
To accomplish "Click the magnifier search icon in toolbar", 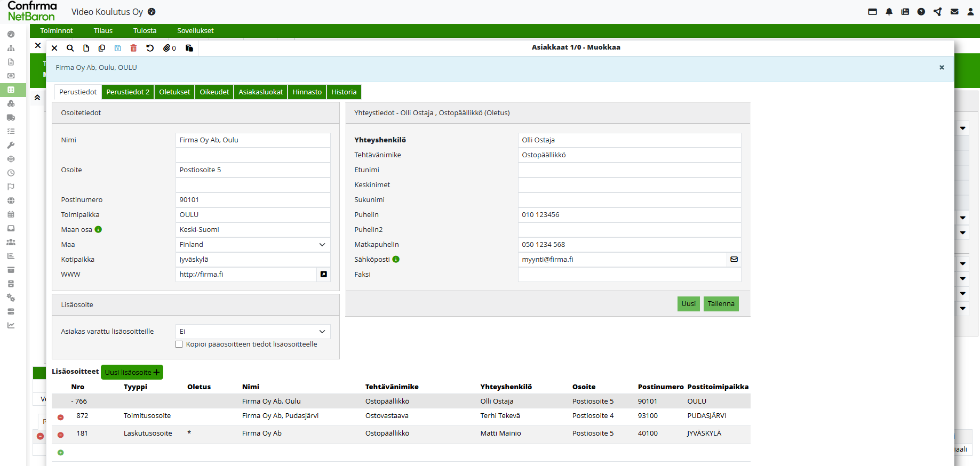I will point(70,48).
